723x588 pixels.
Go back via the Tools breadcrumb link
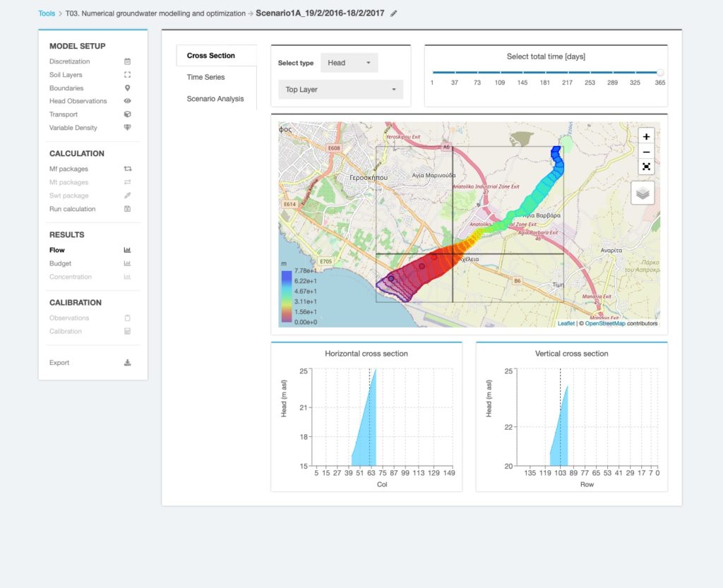47,13
